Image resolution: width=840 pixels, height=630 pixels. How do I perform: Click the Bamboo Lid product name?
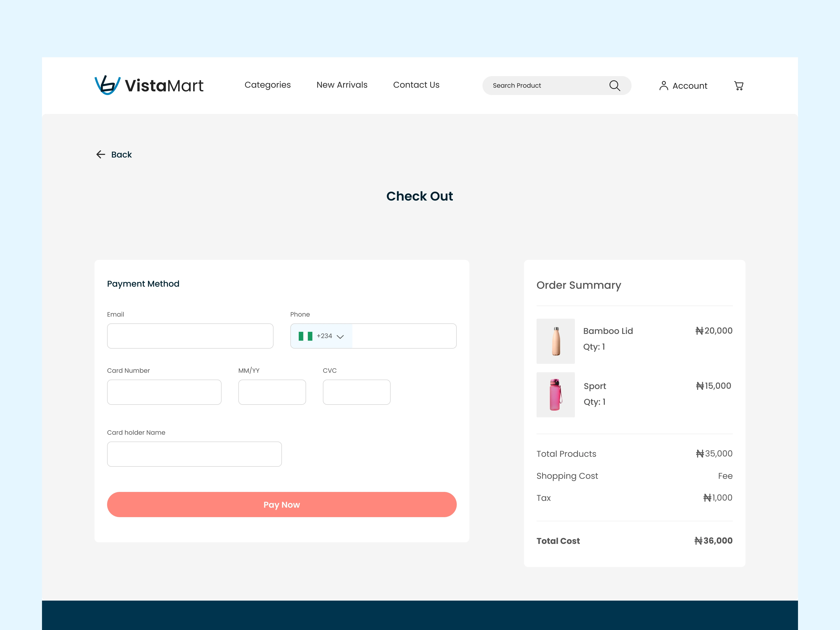(608, 331)
